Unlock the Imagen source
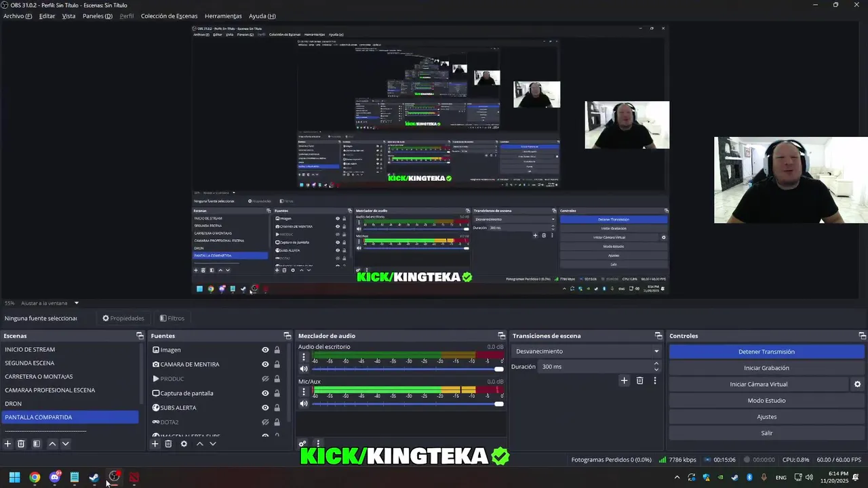Viewport: 868px width, 488px height. 277,350
